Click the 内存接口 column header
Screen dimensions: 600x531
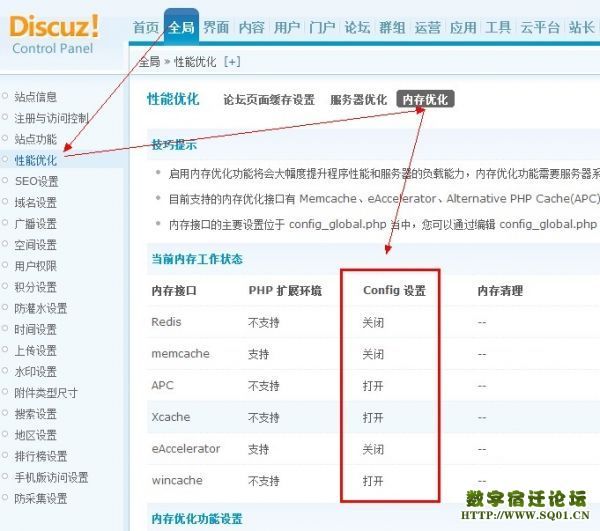[174, 291]
